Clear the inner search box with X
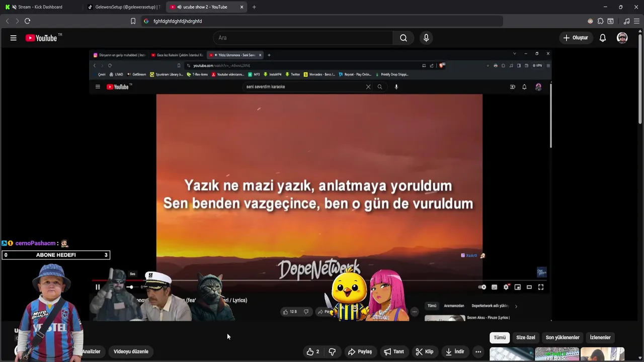This screenshot has height=362, width=644. pyautogui.click(x=368, y=86)
